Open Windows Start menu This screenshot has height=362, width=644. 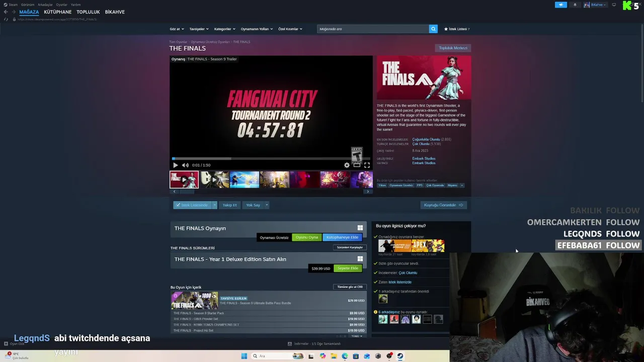click(x=244, y=356)
